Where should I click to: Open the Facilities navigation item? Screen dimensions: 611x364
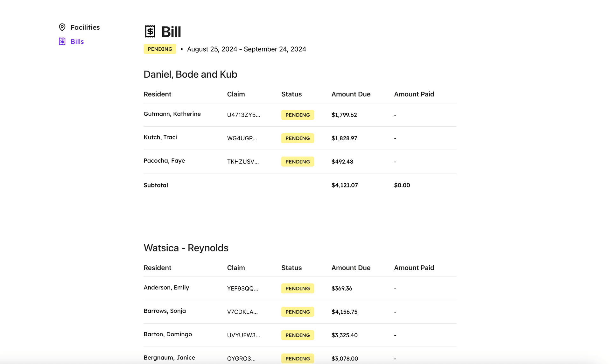click(85, 27)
